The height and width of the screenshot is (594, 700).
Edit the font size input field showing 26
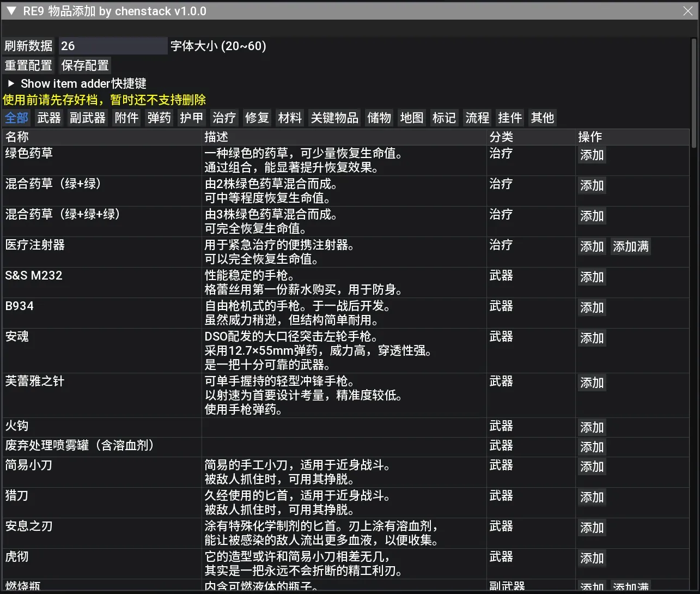113,46
